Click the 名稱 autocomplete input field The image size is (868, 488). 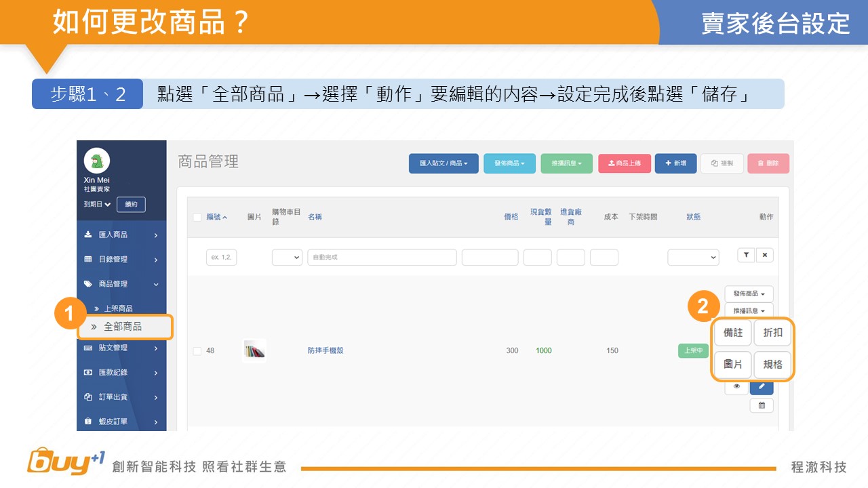[x=382, y=258]
